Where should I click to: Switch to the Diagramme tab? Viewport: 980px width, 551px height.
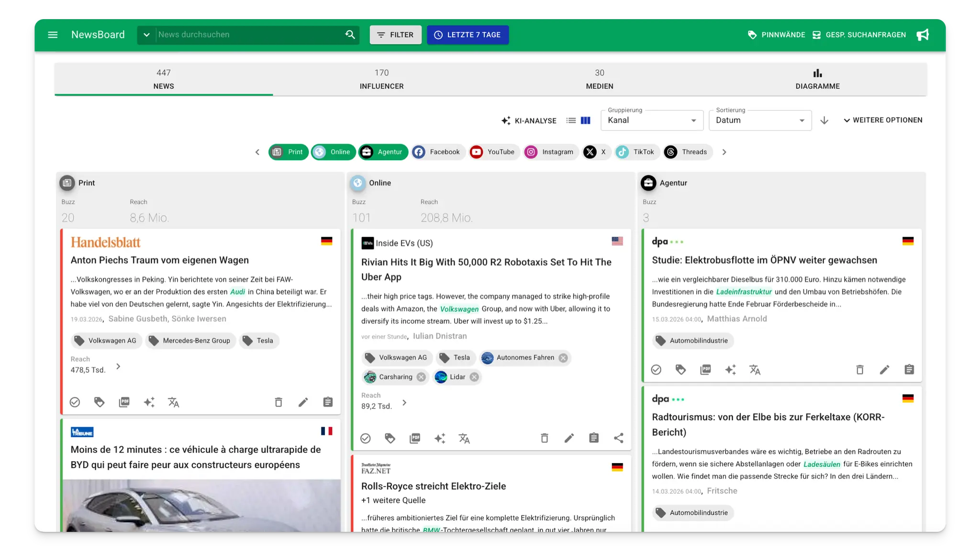click(817, 79)
